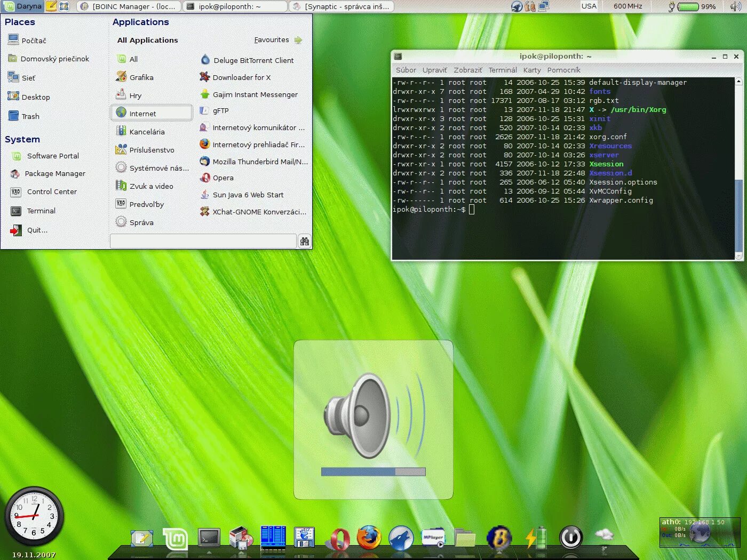The image size is (747, 560).
Task: Click the volume speaker icon in top panel
Action: click(x=735, y=6)
